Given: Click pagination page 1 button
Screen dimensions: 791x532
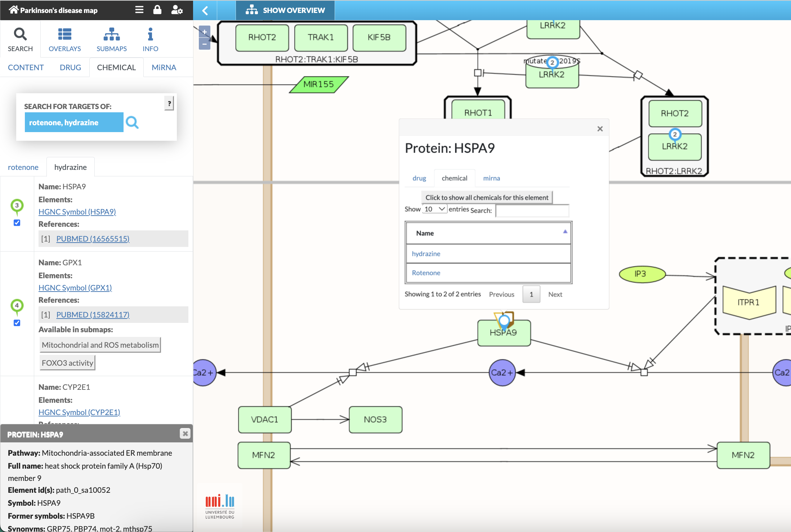Looking at the screenshot, I should click(x=531, y=294).
